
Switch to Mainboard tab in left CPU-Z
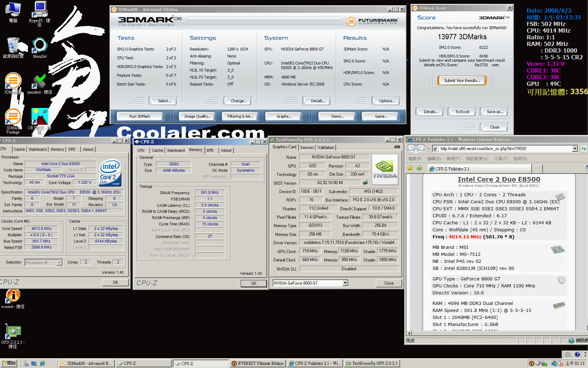point(37,149)
